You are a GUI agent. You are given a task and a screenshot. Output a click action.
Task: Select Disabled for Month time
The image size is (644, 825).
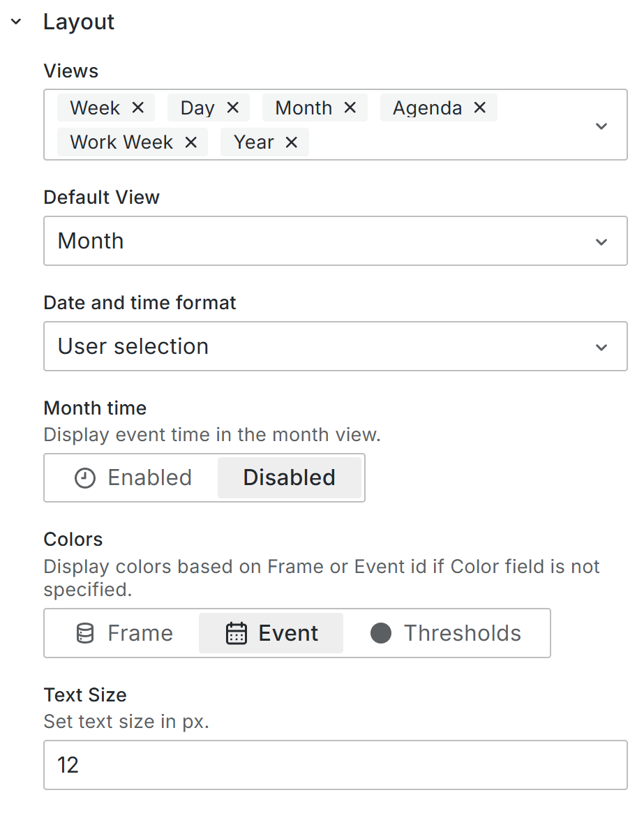coord(290,478)
